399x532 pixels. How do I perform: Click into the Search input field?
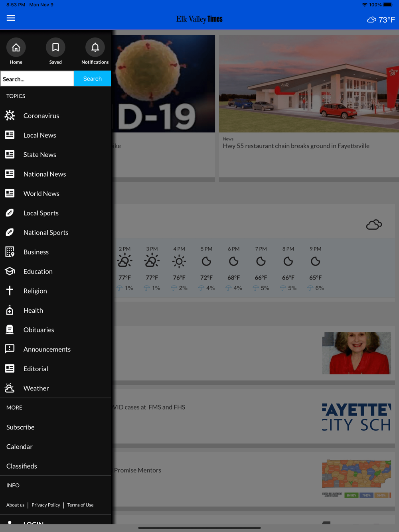37,79
